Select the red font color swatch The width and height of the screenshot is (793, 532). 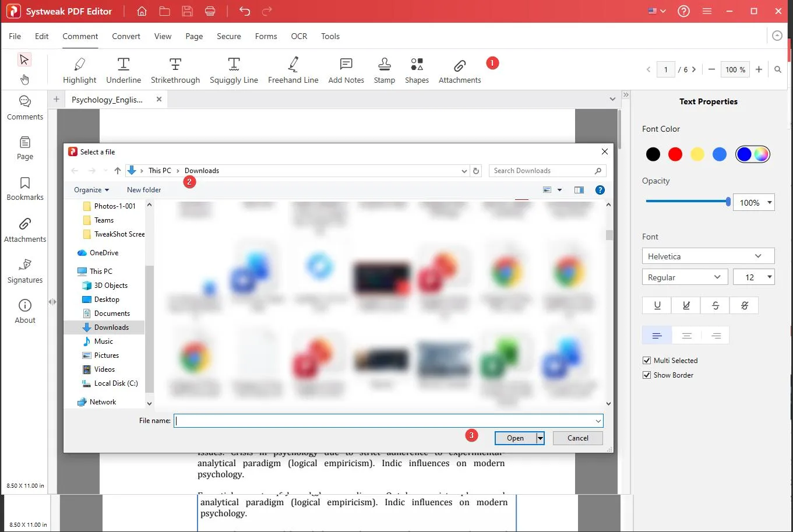[x=675, y=154]
